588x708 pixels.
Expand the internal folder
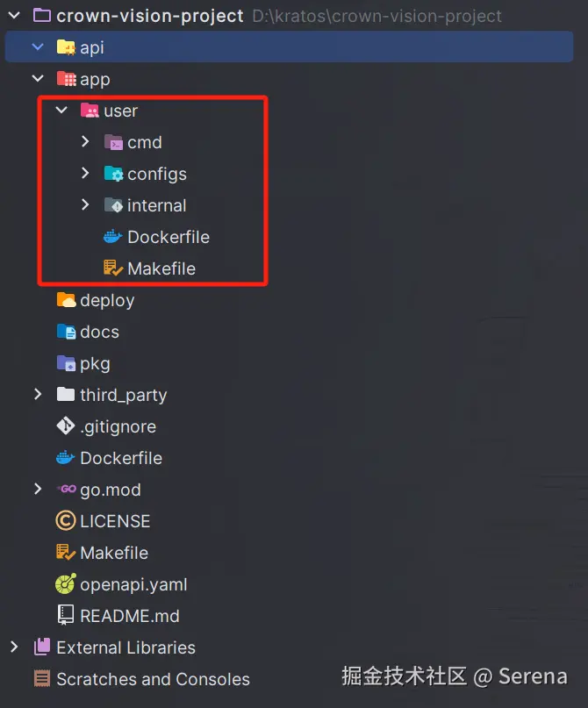point(85,205)
